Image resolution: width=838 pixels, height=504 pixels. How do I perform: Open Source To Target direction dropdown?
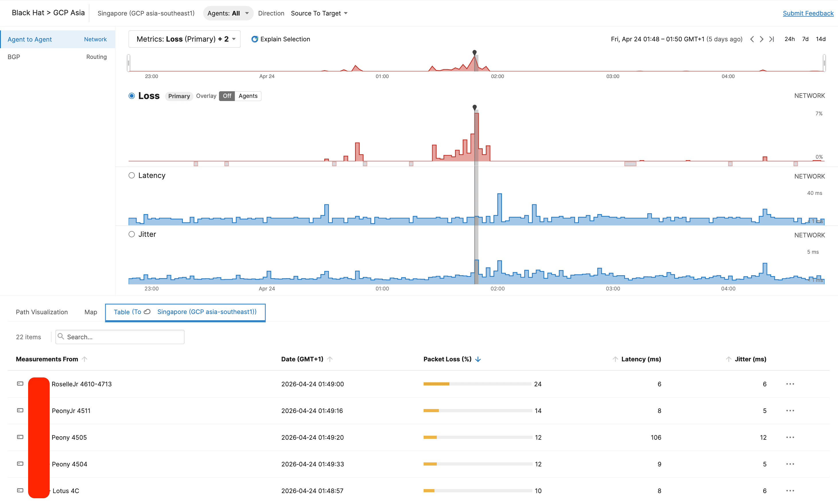tap(319, 13)
